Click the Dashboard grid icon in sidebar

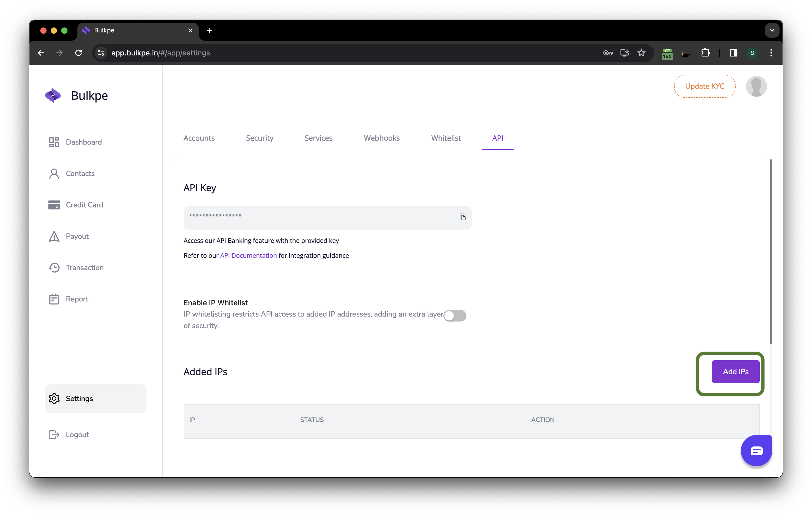point(54,142)
